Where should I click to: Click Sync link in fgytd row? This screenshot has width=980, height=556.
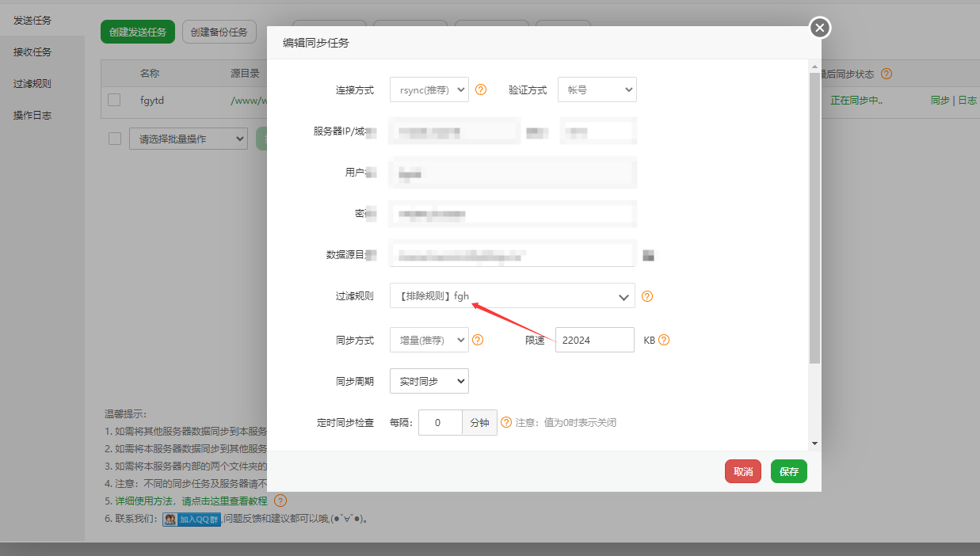[940, 101]
